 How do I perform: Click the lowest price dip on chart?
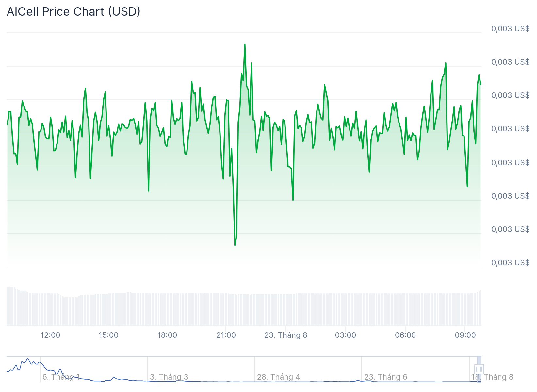coord(235,245)
